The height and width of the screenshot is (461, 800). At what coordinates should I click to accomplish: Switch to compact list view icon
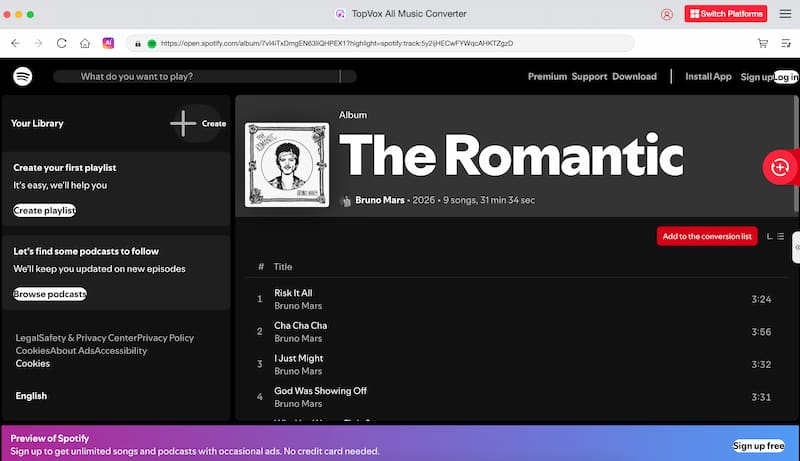pyautogui.click(x=769, y=236)
